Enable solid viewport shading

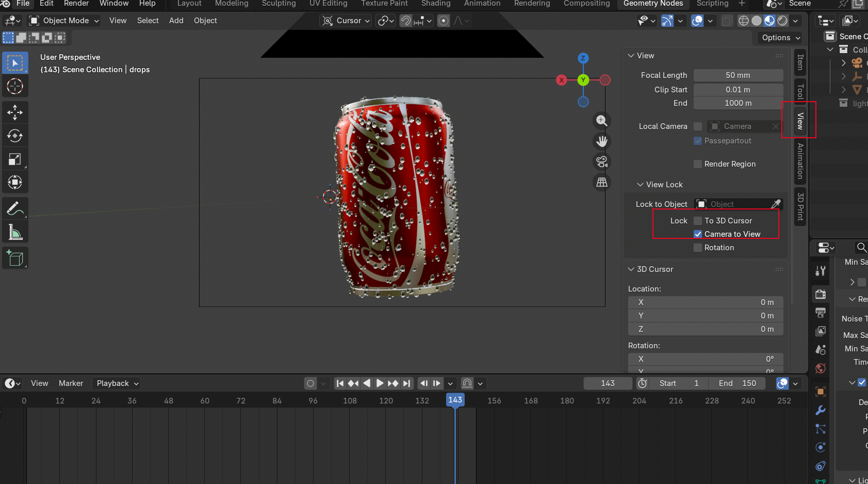pyautogui.click(x=756, y=21)
